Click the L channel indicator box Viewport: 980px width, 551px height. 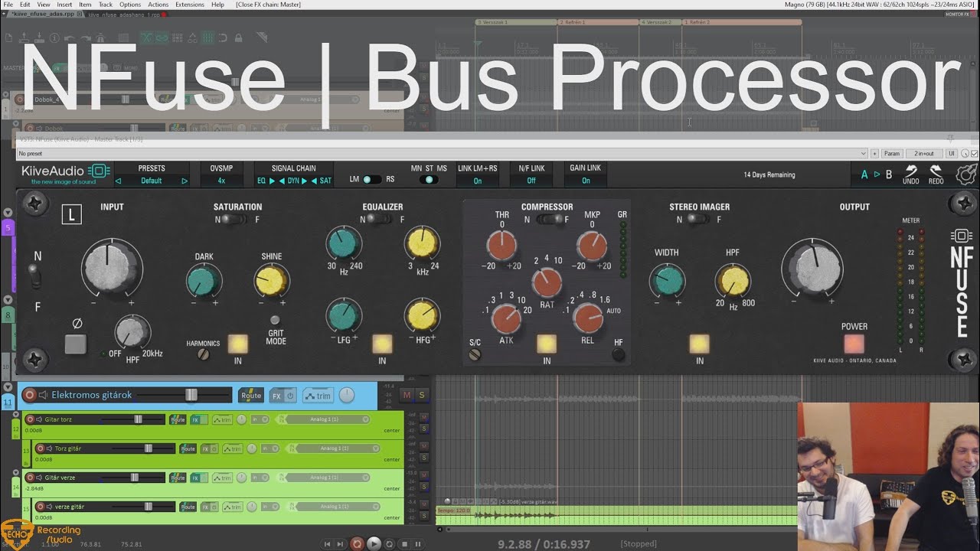coord(71,215)
